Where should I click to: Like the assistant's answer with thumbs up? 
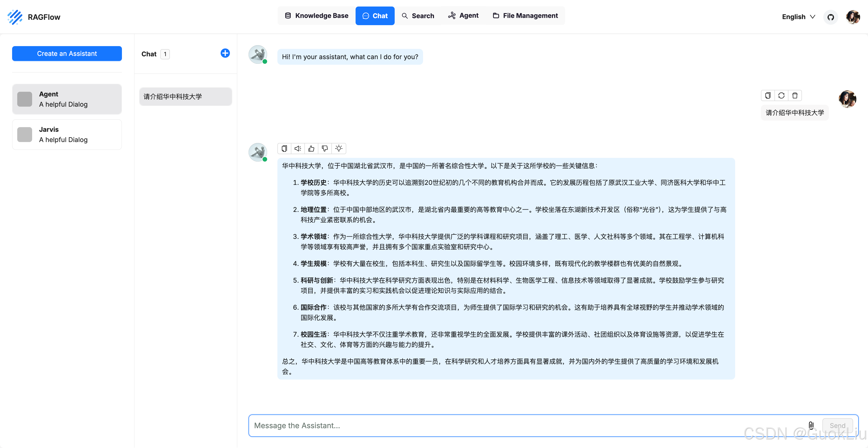[x=311, y=148]
